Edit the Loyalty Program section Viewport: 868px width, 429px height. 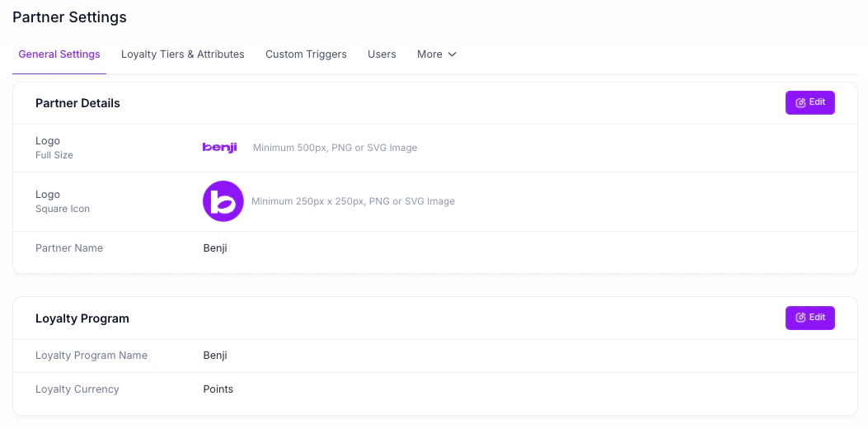click(809, 318)
